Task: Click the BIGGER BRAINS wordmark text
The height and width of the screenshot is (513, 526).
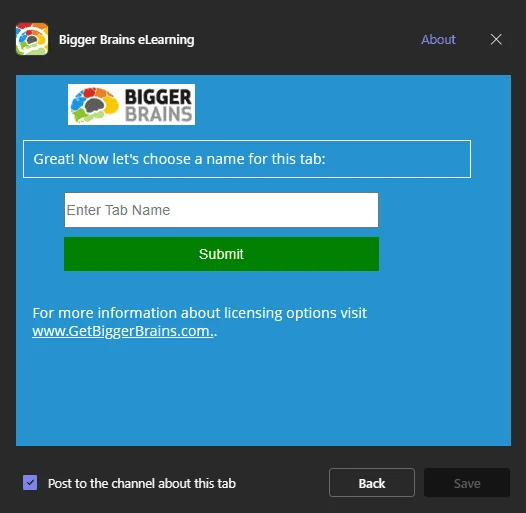Action: click(x=158, y=105)
